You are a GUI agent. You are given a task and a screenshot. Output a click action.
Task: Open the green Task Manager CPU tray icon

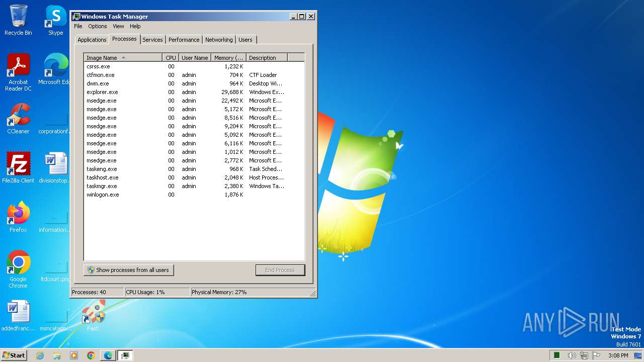pos(557,355)
